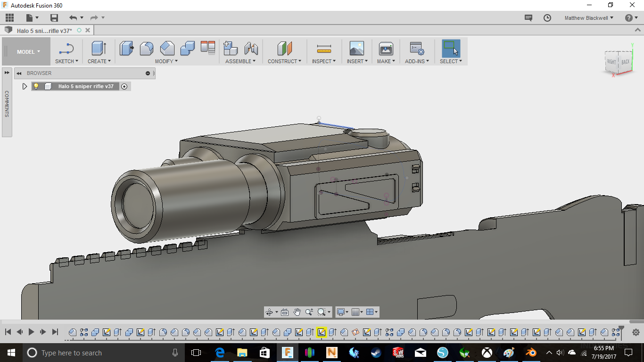644x362 pixels.
Task: Click the 3D Print make icon
Action: [386, 48]
